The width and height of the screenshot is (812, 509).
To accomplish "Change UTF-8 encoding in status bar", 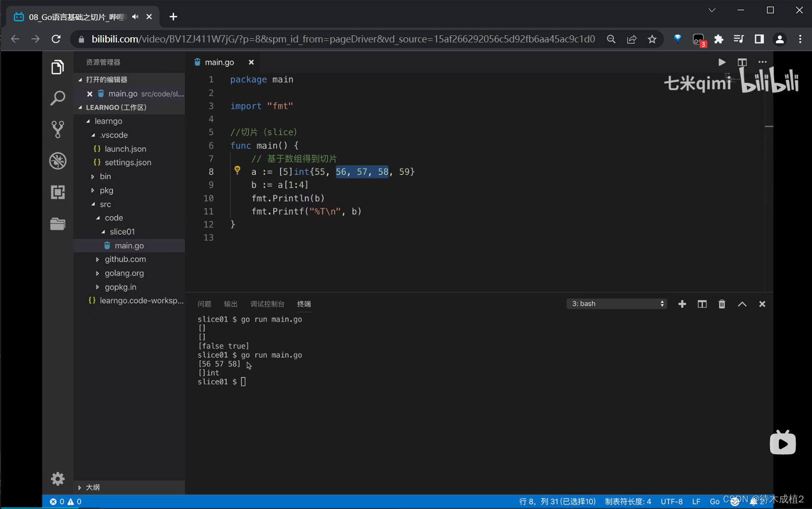I will click(672, 502).
